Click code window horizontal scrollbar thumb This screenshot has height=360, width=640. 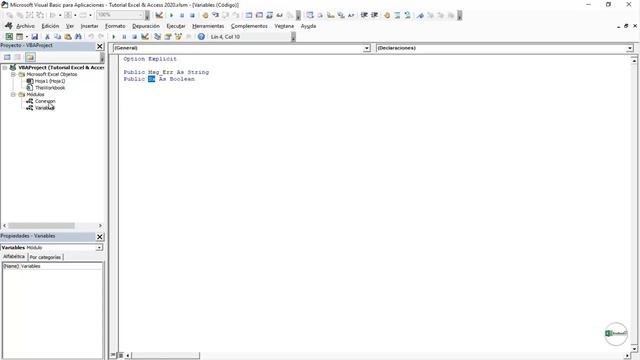165,356
